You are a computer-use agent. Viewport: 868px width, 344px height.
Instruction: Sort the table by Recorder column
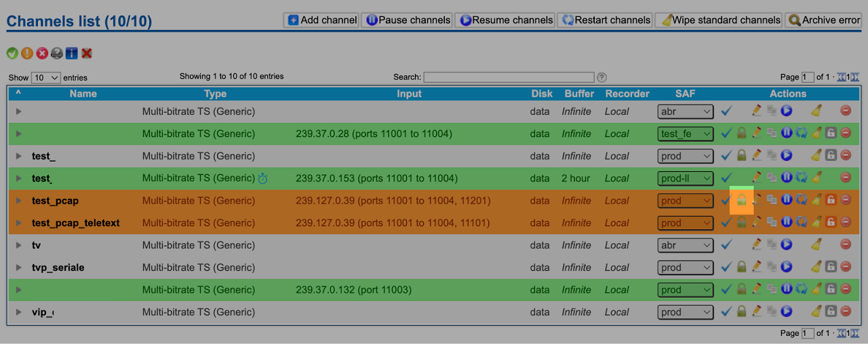pos(627,94)
